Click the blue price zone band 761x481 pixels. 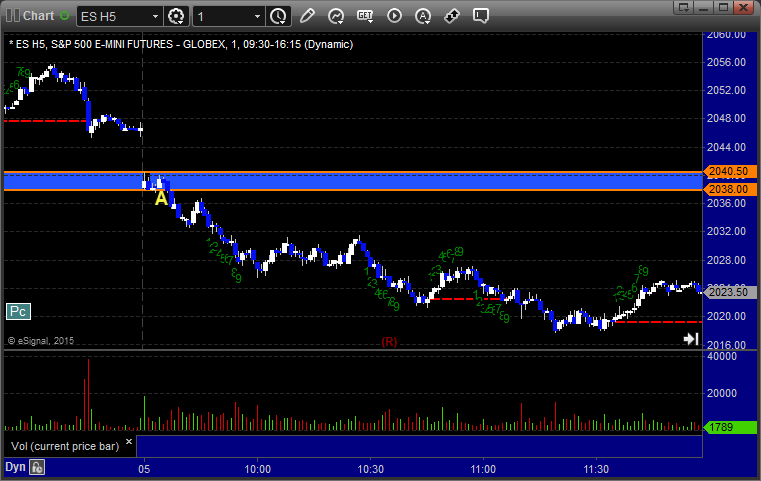[400, 181]
